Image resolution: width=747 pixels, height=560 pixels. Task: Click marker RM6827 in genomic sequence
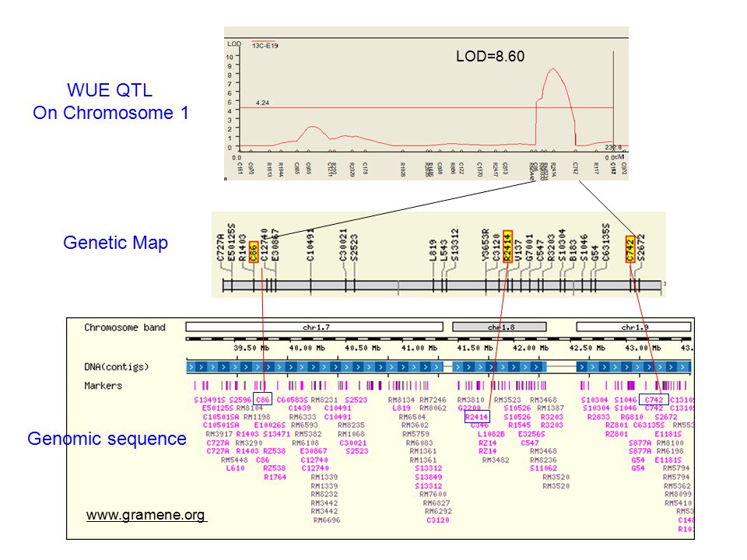(x=437, y=503)
